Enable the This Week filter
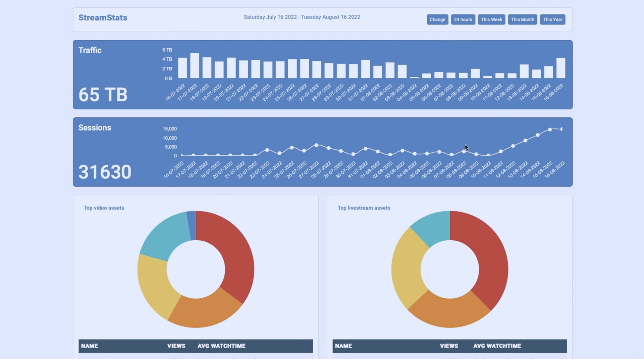 (x=491, y=19)
